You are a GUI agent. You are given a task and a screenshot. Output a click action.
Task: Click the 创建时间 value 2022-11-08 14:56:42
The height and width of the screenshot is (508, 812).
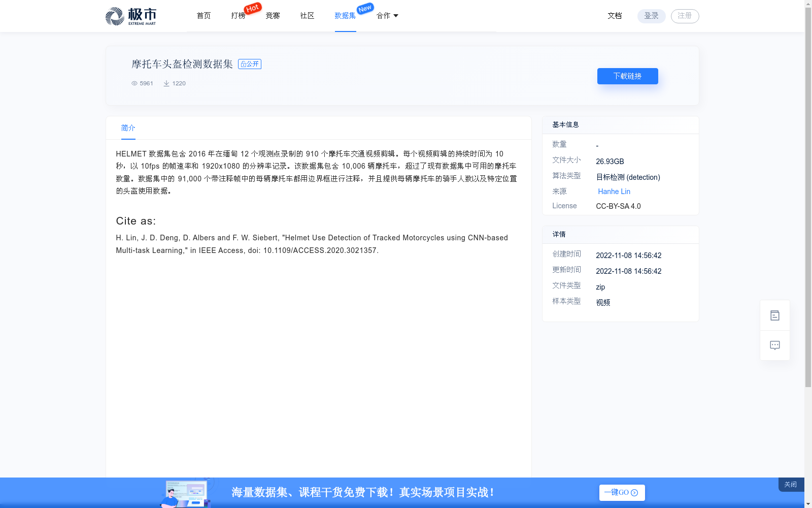pos(628,256)
